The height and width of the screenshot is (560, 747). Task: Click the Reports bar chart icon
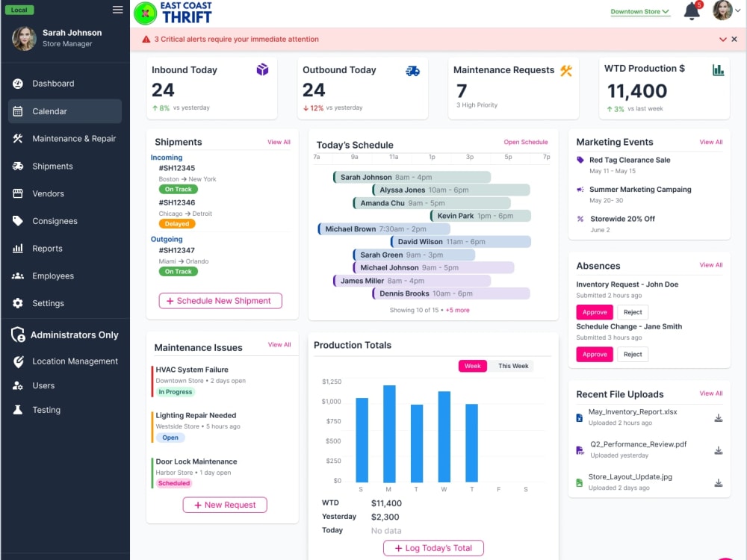tap(18, 248)
